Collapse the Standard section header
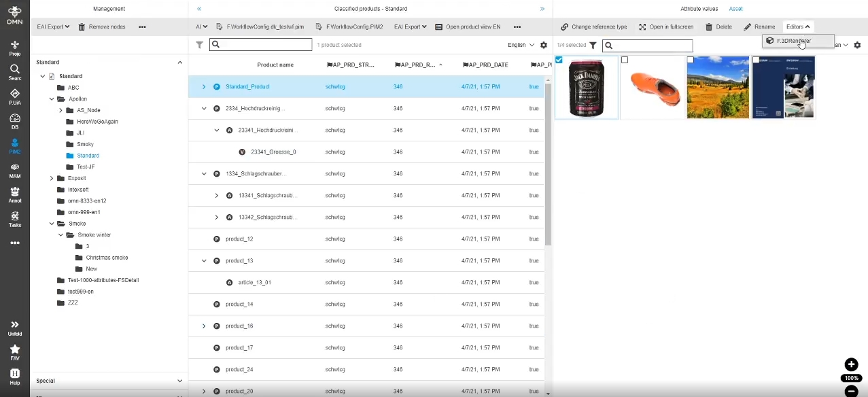The width and height of the screenshot is (868, 397). point(180,63)
